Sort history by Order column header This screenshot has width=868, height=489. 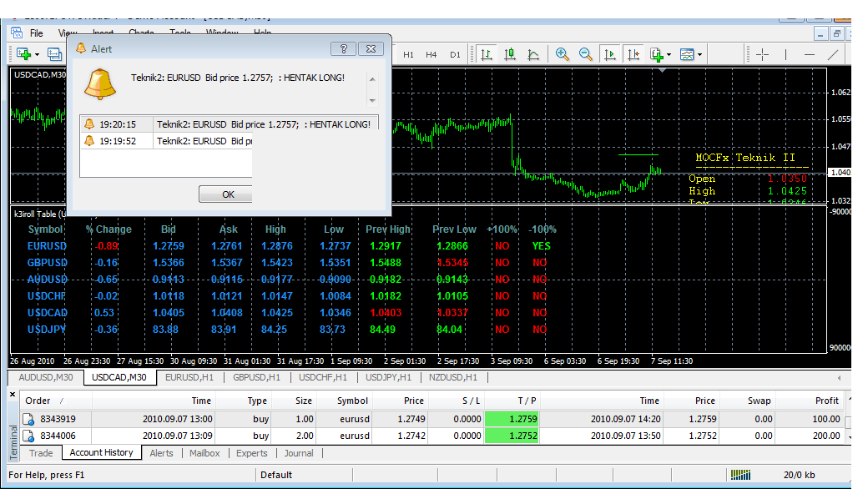click(x=55, y=401)
